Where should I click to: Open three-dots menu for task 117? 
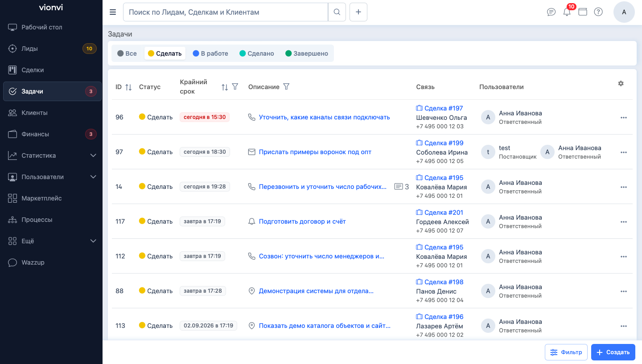[x=624, y=222]
